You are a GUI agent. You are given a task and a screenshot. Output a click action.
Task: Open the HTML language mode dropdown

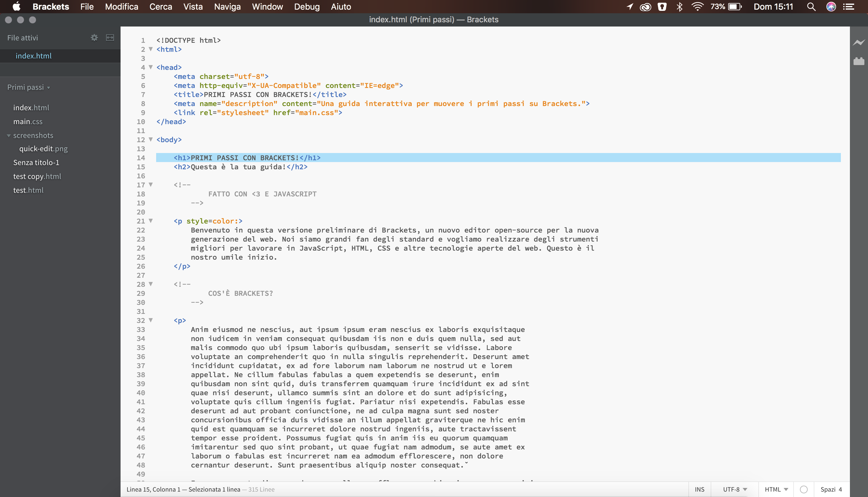point(776,489)
